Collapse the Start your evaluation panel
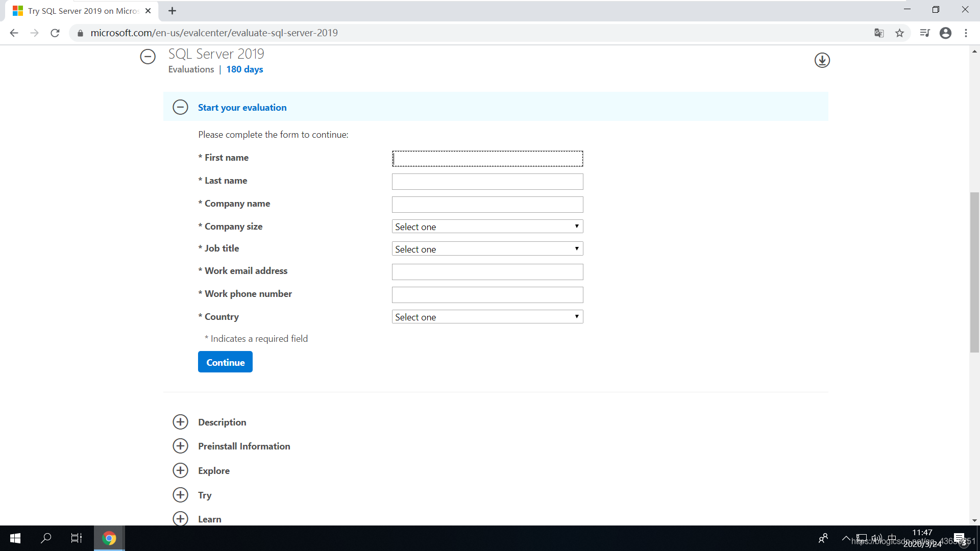Viewport: 980px width, 551px height. pyautogui.click(x=180, y=107)
